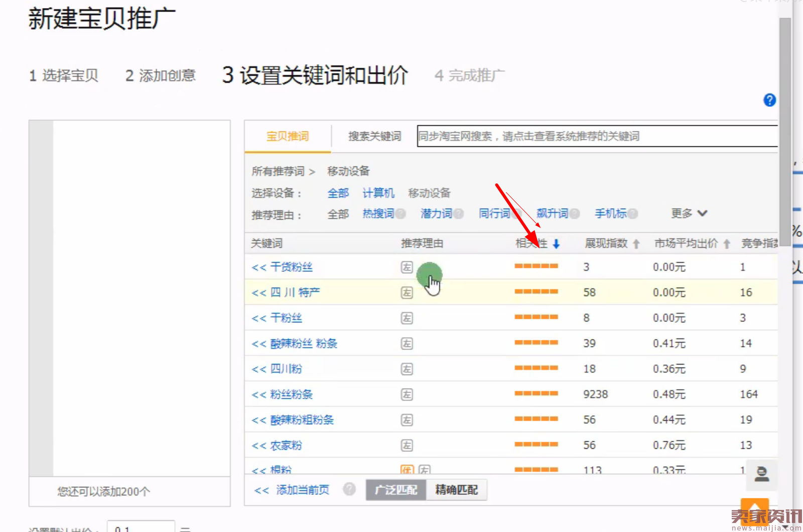Filter by 飙升词 reason
This screenshot has height=532, width=803.
pyautogui.click(x=552, y=214)
